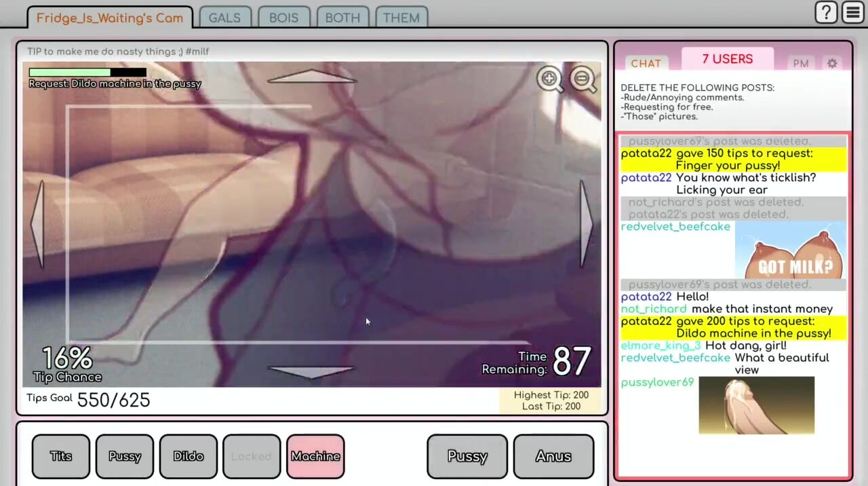The image size is (868, 486).
Task: Pan camera with the right arrow
Action: pos(586,224)
